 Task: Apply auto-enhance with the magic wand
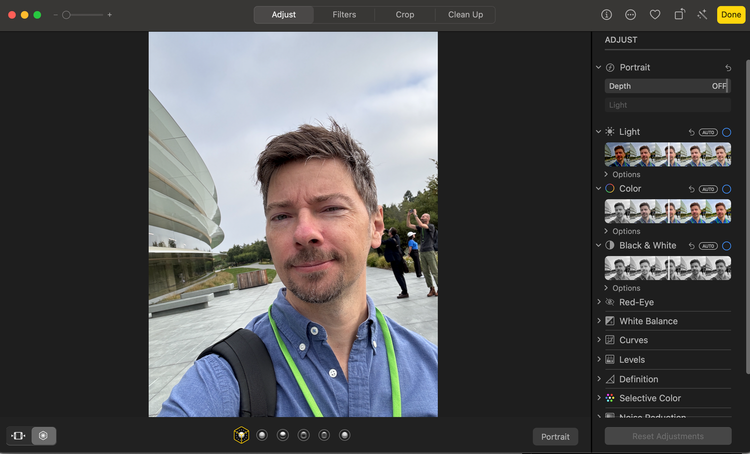click(x=702, y=15)
